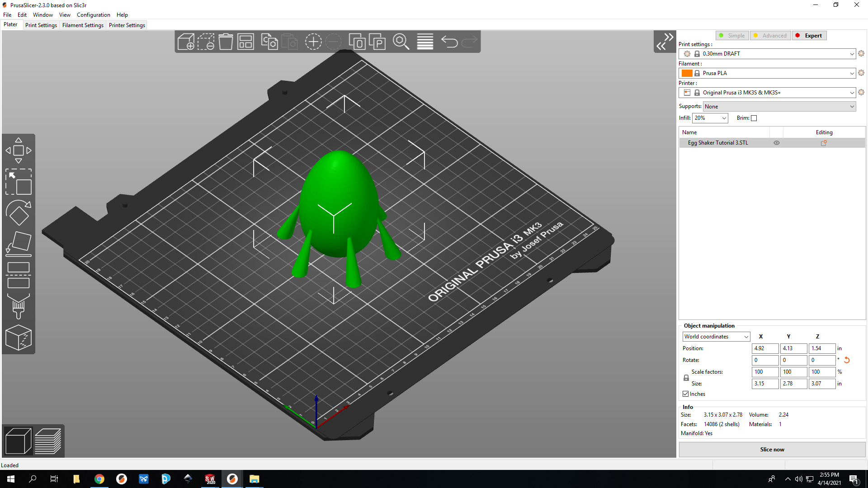Click the Delete all trash icon
The height and width of the screenshot is (488, 868).
(226, 42)
